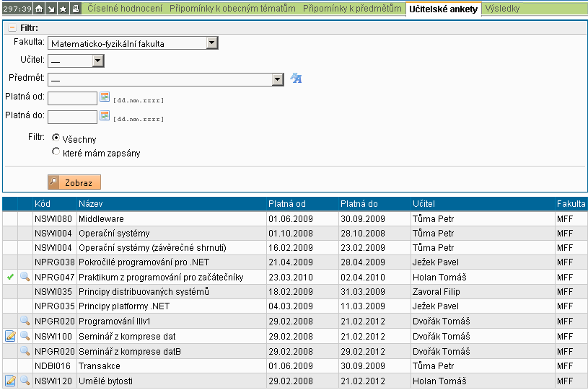Select the Všechny radio option
The height and width of the screenshot is (390, 588).
56,138
